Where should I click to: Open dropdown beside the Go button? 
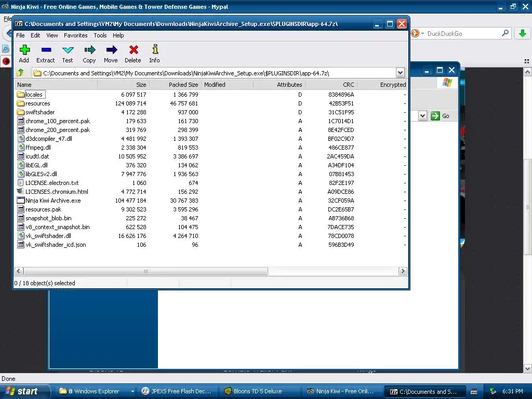[x=422, y=116]
